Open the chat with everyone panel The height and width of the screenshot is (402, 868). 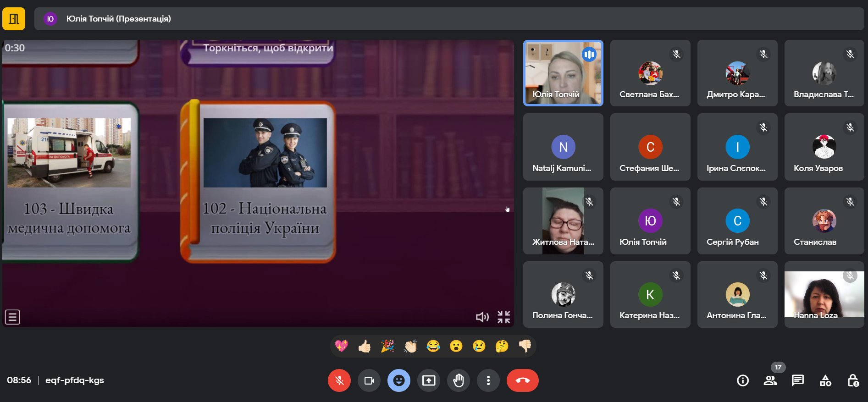(798, 380)
